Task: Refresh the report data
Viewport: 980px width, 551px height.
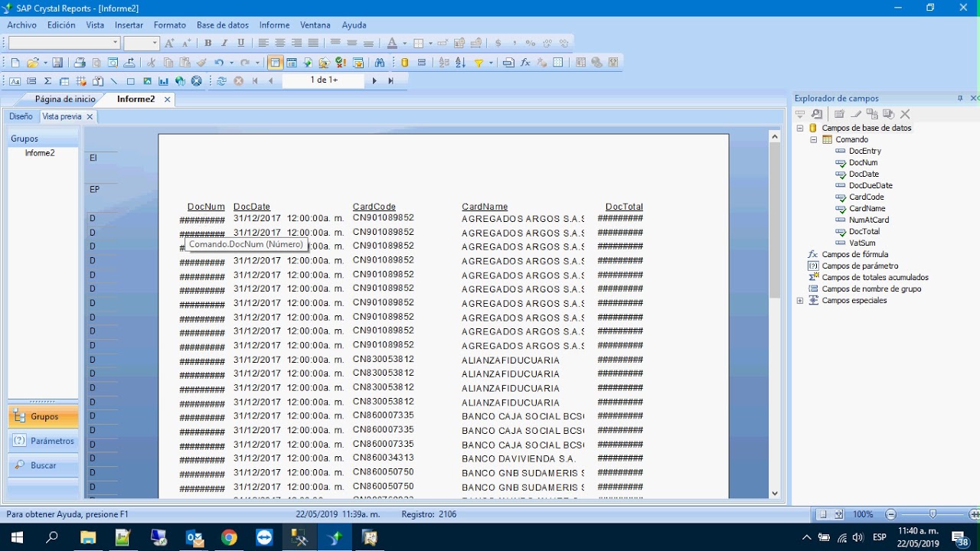Action: [221, 81]
